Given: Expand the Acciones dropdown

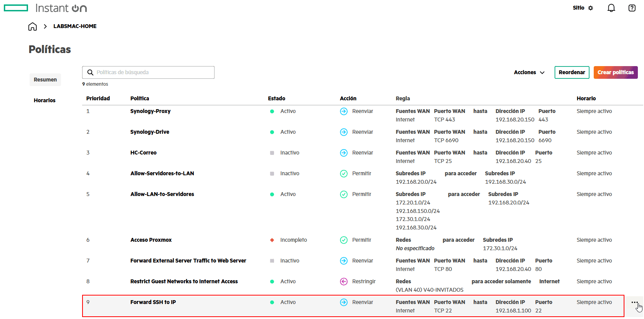Looking at the screenshot, I should (x=529, y=73).
